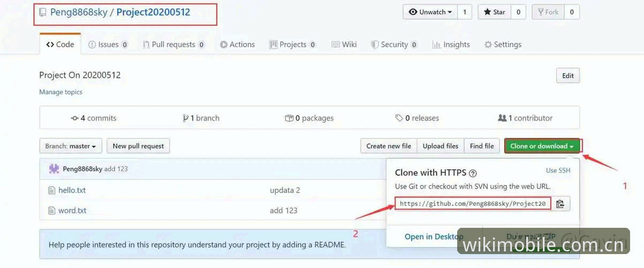Click the Issues tab icon
The width and height of the screenshot is (644, 268).
pos(92,44)
